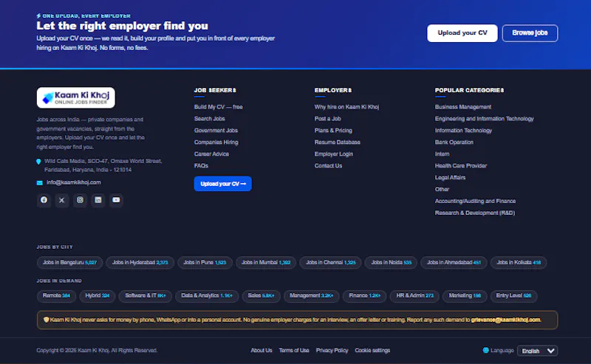The width and height of the screenshot is (591, 364).
Task: Select the Management jobs chip
Action: click(x=311, y=296)
